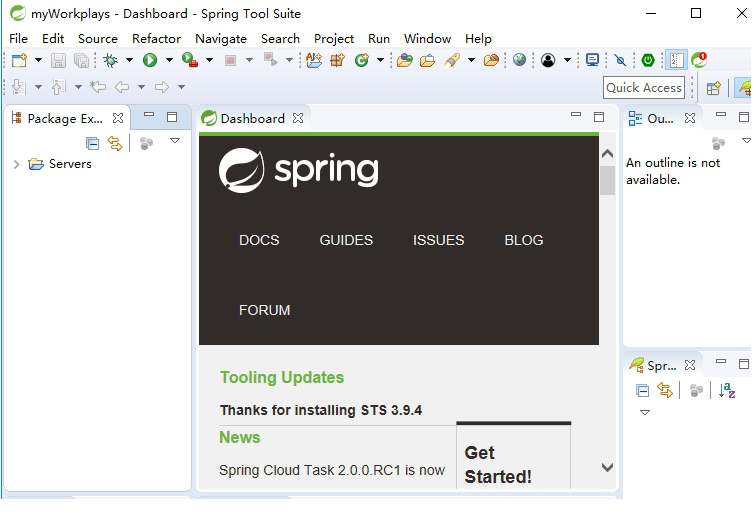Click the black user profile icon
This screenshot has height=518, width=756.
548,60
